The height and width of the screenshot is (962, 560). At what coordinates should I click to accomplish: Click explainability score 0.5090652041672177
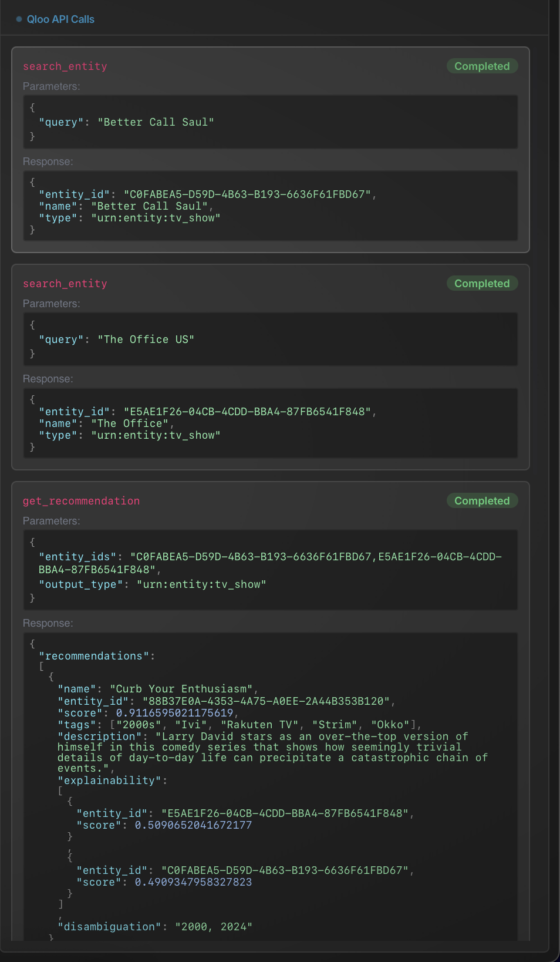click(x=193, y=825)
